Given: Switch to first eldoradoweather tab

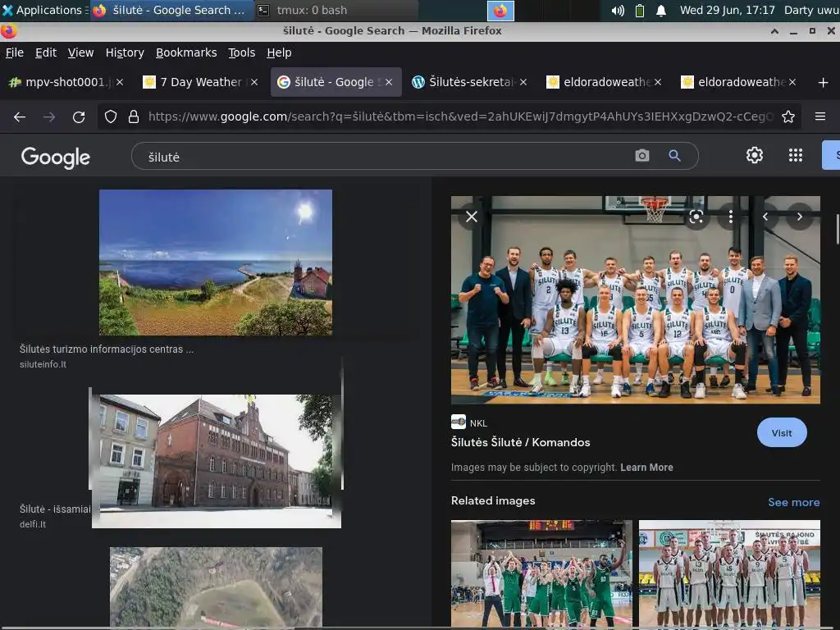Looking at the screenshot, I should (x=605, y=82).
